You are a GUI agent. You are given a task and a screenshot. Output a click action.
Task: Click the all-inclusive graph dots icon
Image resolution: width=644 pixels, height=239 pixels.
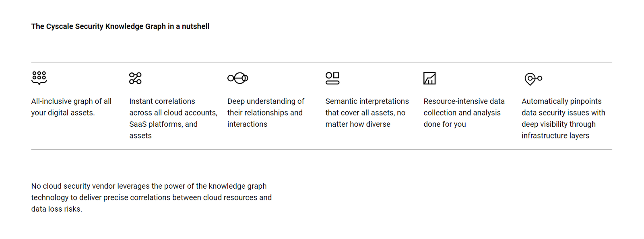[x=39, y=78]
